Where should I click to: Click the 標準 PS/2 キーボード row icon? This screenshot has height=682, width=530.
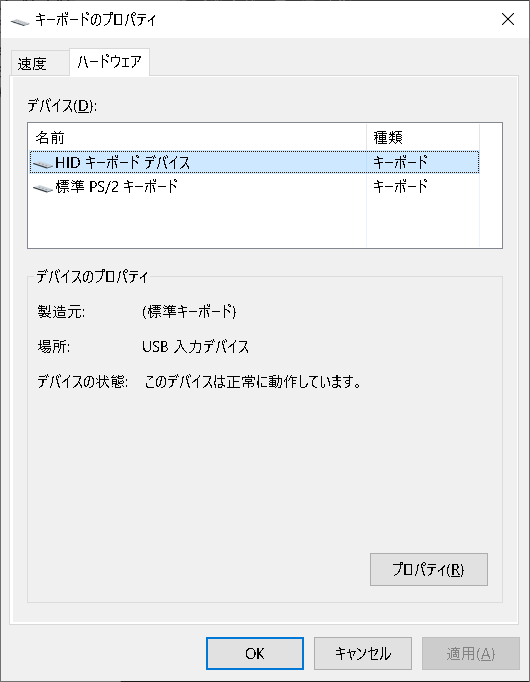pos(43,188)
